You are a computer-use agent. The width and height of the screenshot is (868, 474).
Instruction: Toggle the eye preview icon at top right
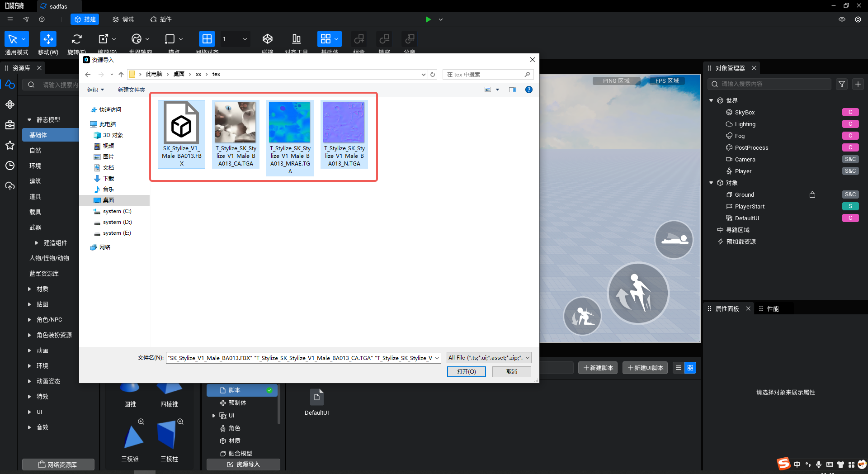[x=842, y=19]
